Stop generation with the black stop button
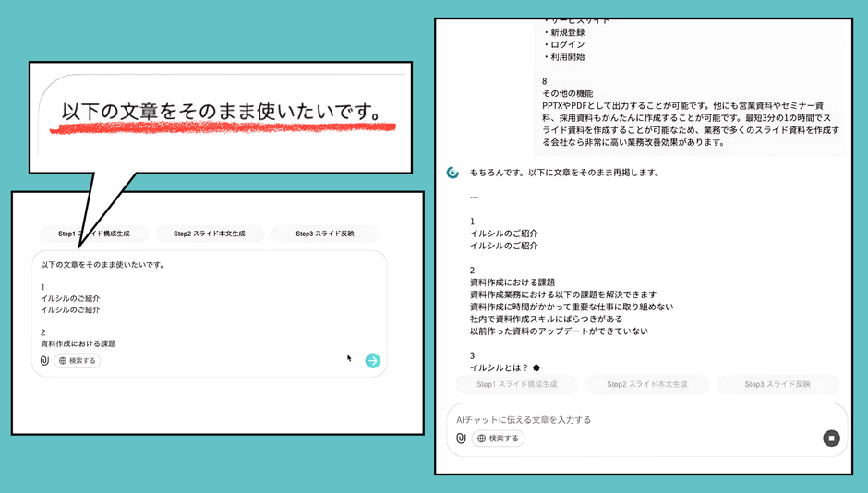Screen dimensions: 868x493 click(x=831, y=439)
